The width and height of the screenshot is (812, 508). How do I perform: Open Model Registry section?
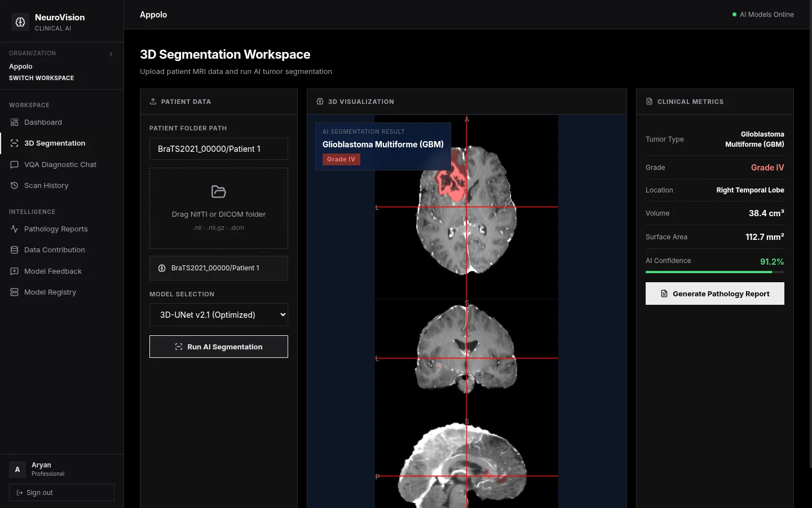pyautogui.click(x=62, y=292)
